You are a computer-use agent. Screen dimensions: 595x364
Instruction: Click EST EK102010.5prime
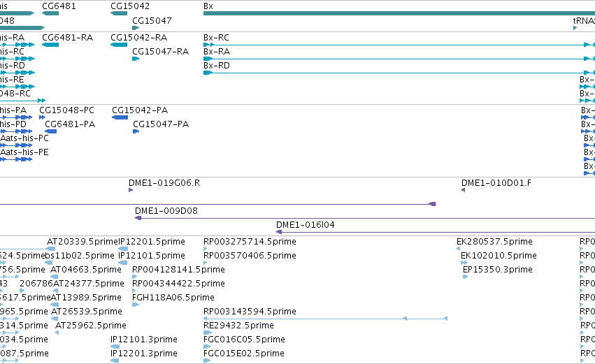499,256
